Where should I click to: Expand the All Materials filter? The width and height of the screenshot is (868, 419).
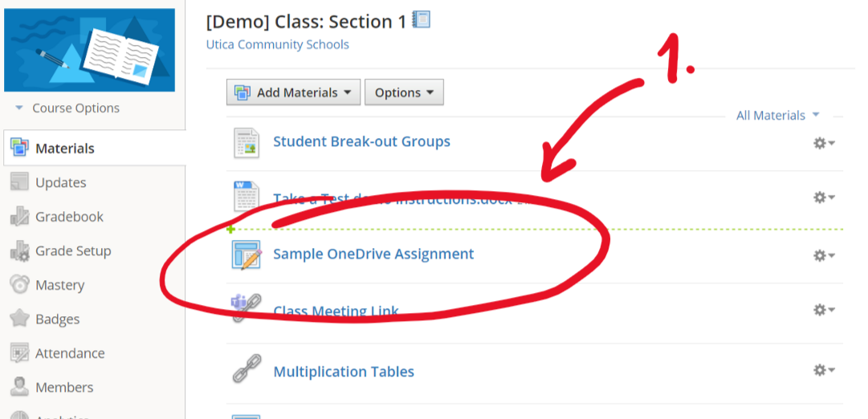pos(777,116)
